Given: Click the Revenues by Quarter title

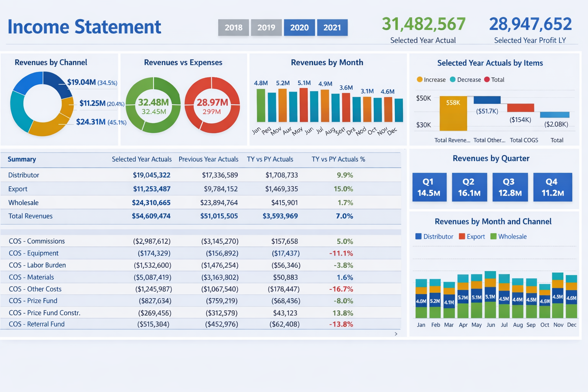Looking at the screenshot, I should pyautogui.click(x=491, y=158).
